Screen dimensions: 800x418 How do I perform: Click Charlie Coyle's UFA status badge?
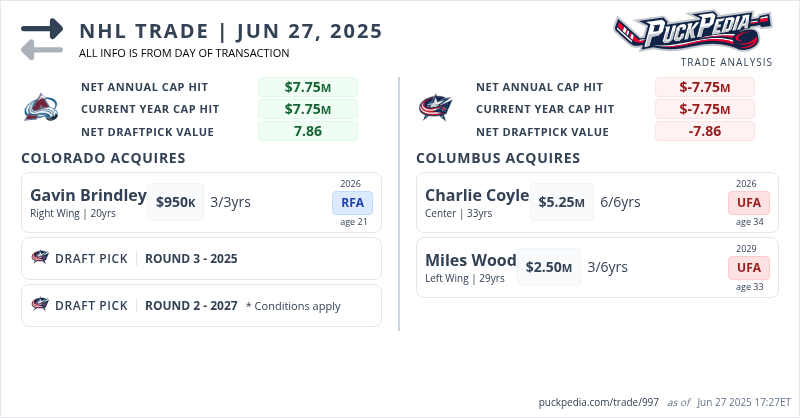[x=748, y=203]
